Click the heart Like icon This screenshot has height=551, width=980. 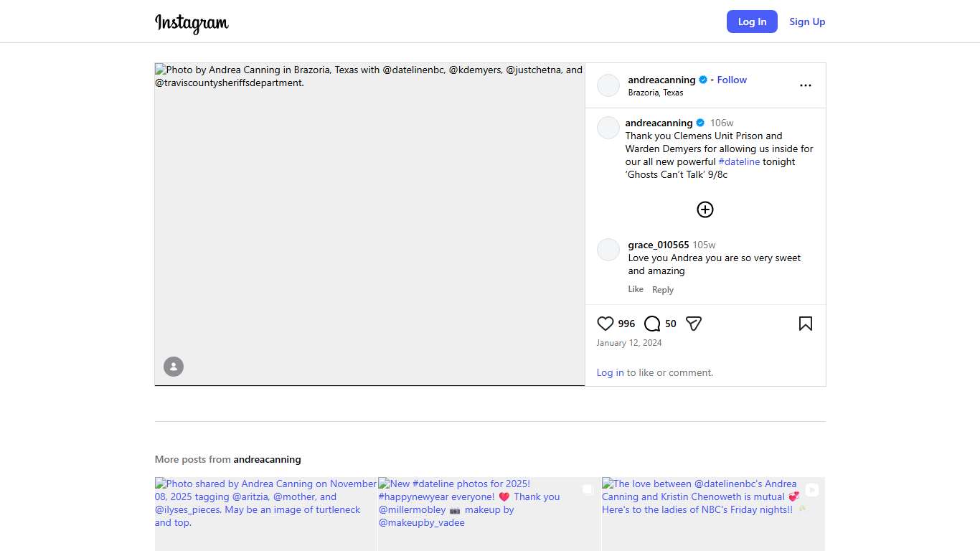pos(606,324)
